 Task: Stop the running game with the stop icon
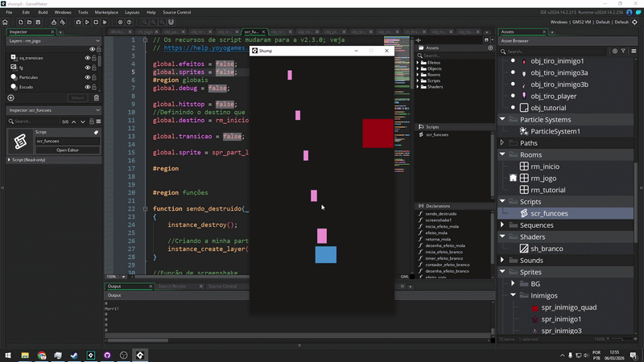(96, 23)
